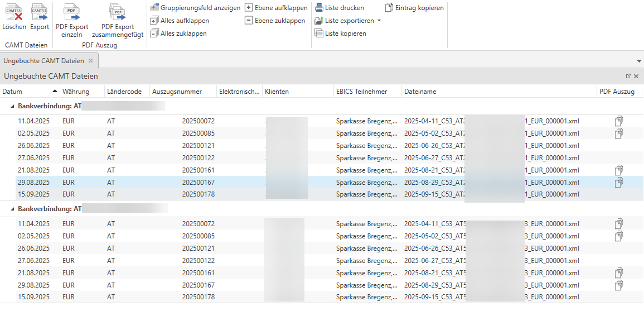The image size is (644, 330).
Task: Open PDF Auszug icon in highlighted 29.08.2025 row
Action: point(618,183)
